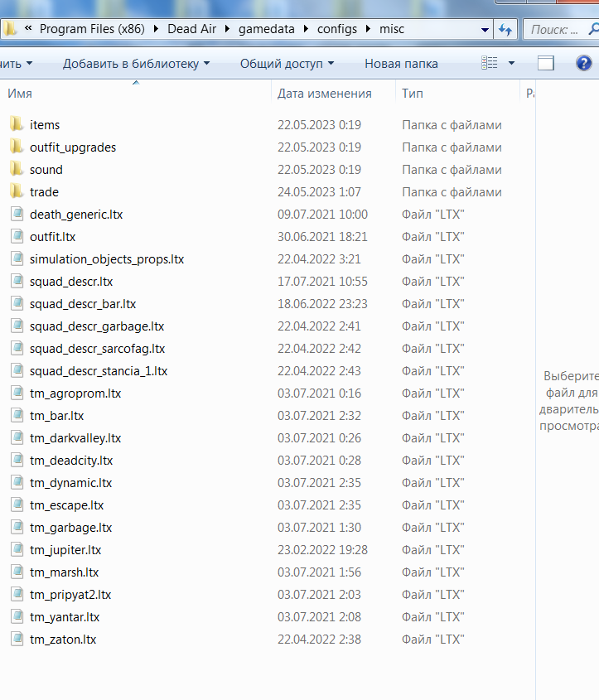Click the sound folder icon
Viewport: 599px width, 700px height.
(x=17, y=169)
